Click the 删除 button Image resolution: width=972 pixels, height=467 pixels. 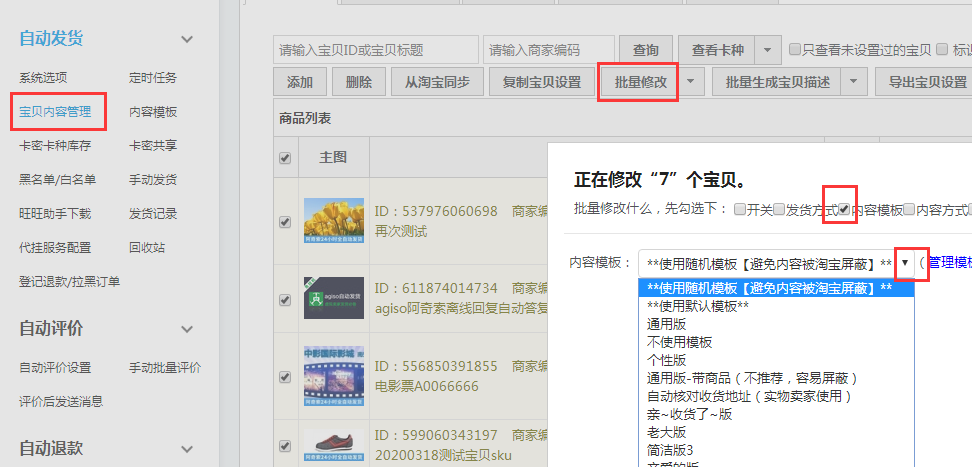point(359,82)
